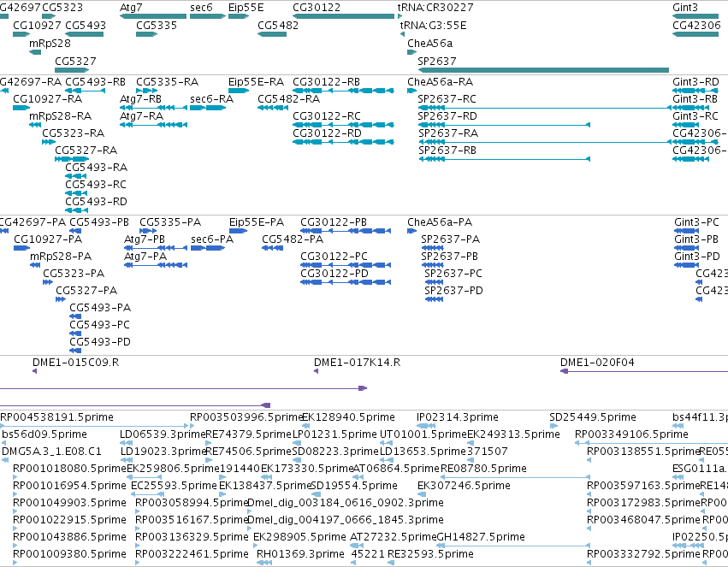Select the CG5493 gene
The width and height of the screenshot is (728, 567).
[x=84, y=34]
